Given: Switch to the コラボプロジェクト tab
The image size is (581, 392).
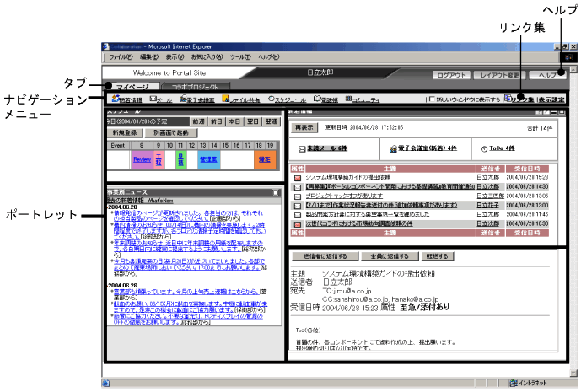Looking at the screenshot, I should click(195, 87).
